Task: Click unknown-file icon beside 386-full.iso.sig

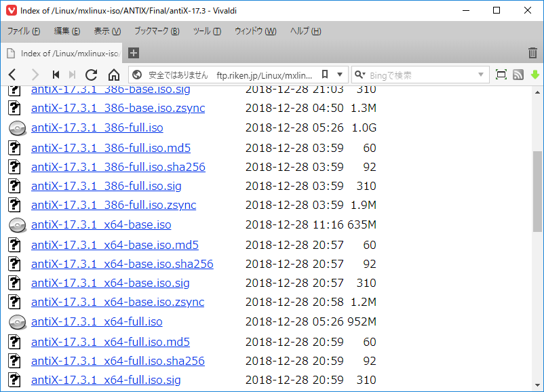Action: (x=14, y=186)
